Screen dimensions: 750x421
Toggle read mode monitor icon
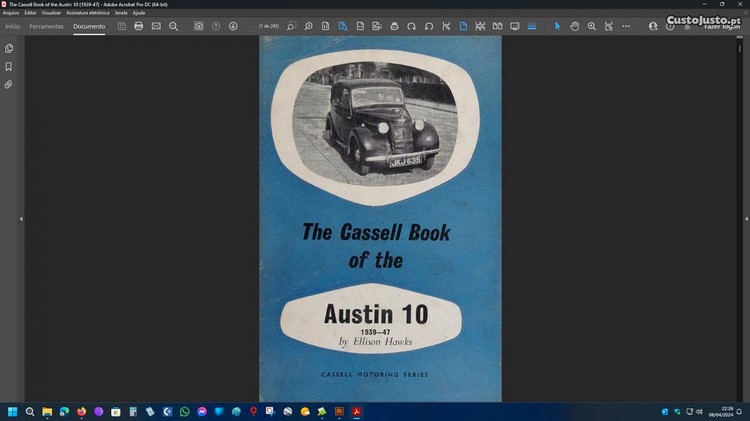(515, 26)
